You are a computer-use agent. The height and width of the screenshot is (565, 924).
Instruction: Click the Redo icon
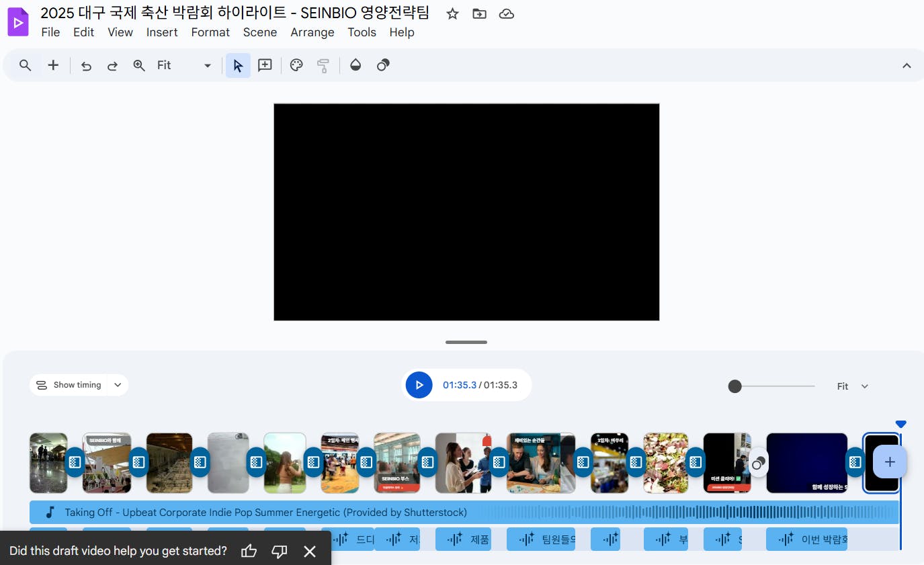tap(112, 65)
